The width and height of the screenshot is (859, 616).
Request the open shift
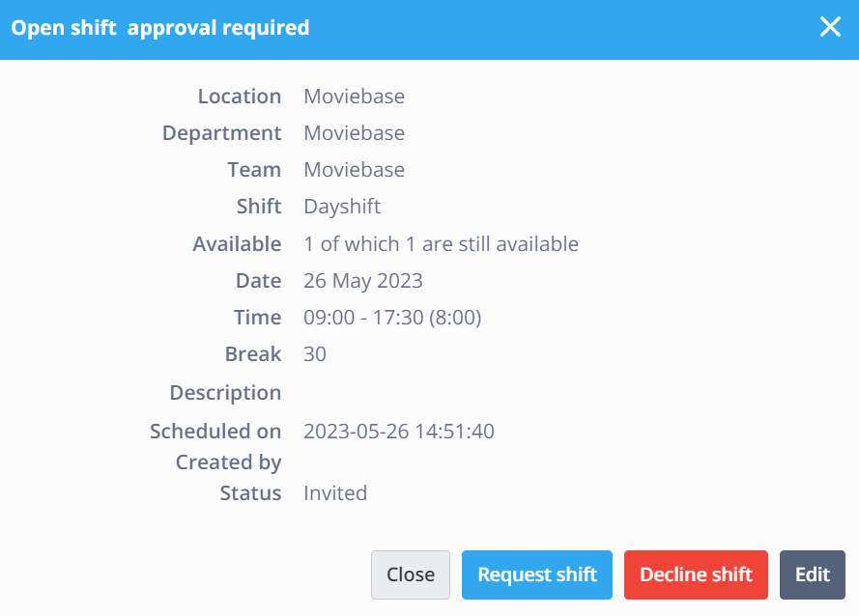tap(537, 574)
